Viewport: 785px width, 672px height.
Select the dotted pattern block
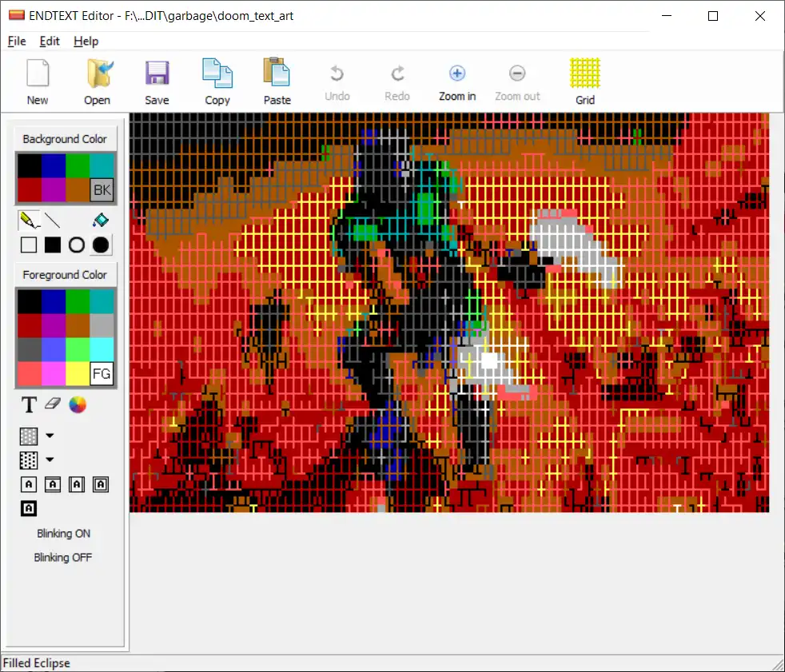[x=29, y=459]
